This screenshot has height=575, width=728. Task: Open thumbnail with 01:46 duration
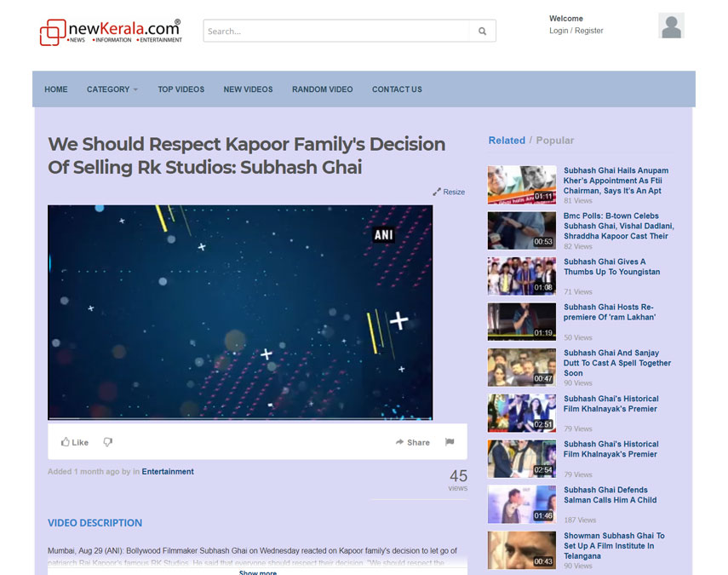522,504
